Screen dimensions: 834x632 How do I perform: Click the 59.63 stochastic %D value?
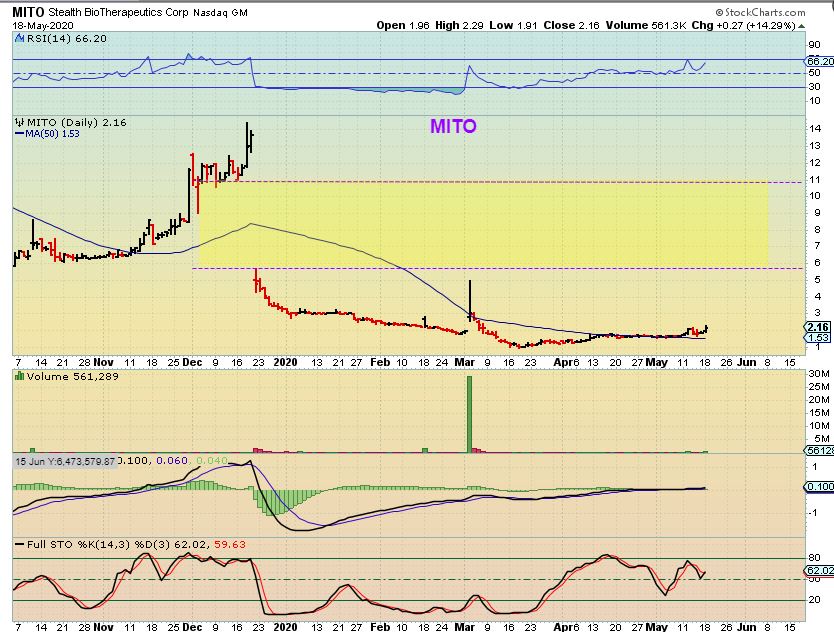230,544
